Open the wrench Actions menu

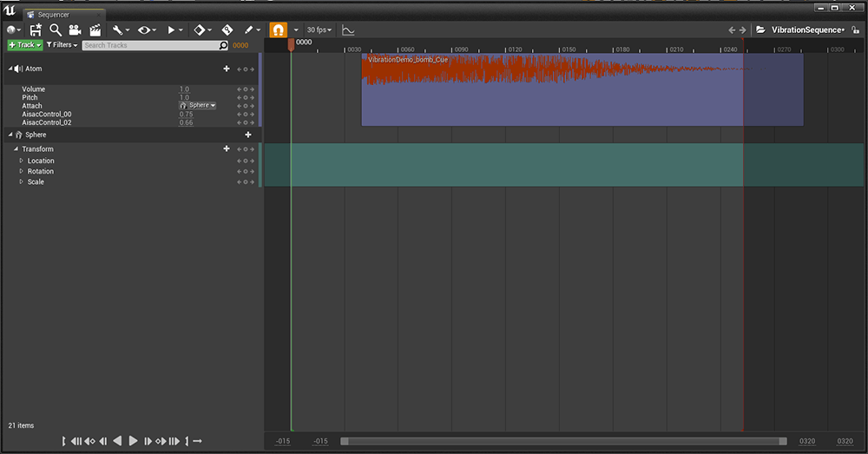(x=121, y=30)
